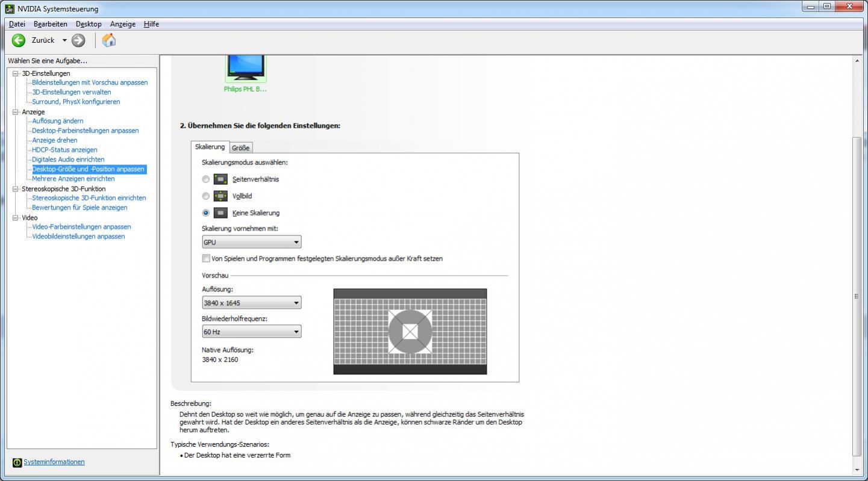This screenshot has height=481, width=868.
Task: Open the Auflösung 3840 x 1645 dropdown
Action: tap(252, 303)
